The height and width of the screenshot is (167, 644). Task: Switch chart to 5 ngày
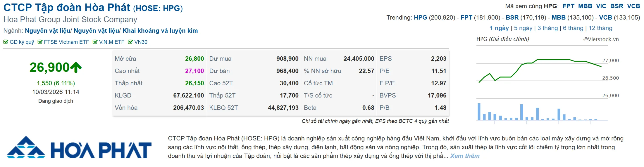(x=523, y=28)
